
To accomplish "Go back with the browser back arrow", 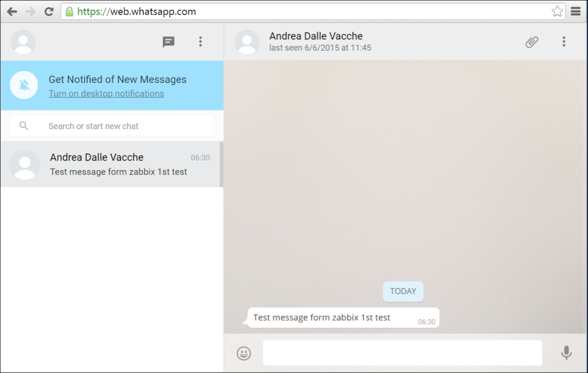I will [x=12, y=12].
